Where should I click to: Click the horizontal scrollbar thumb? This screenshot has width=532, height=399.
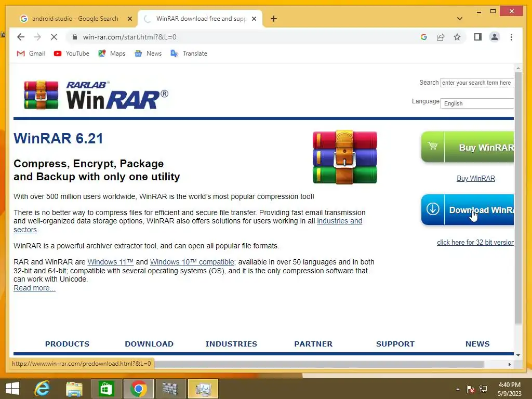pos(319,364)
